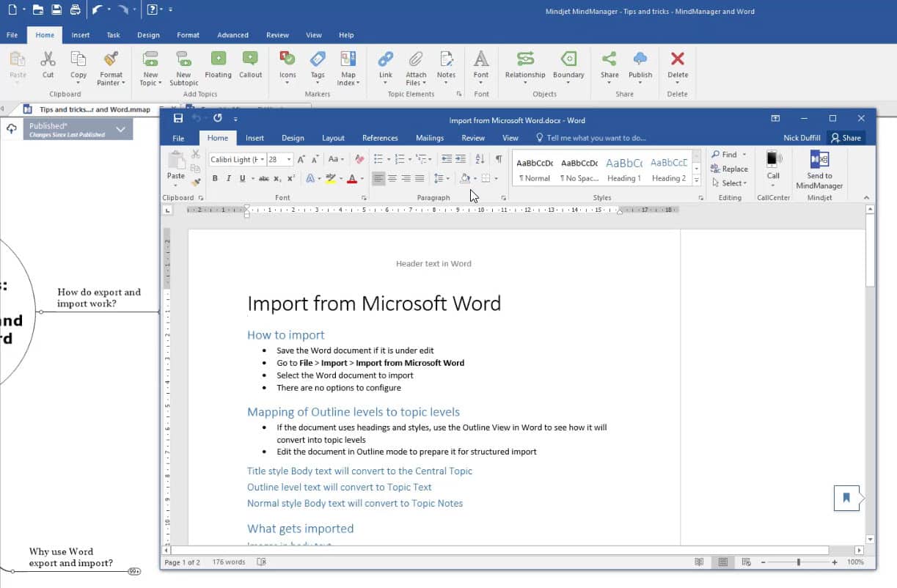Viewport: 897px width, 588px height.
Task: Increase indent in Word's Paragraph group
Action: tap(461, 159)
